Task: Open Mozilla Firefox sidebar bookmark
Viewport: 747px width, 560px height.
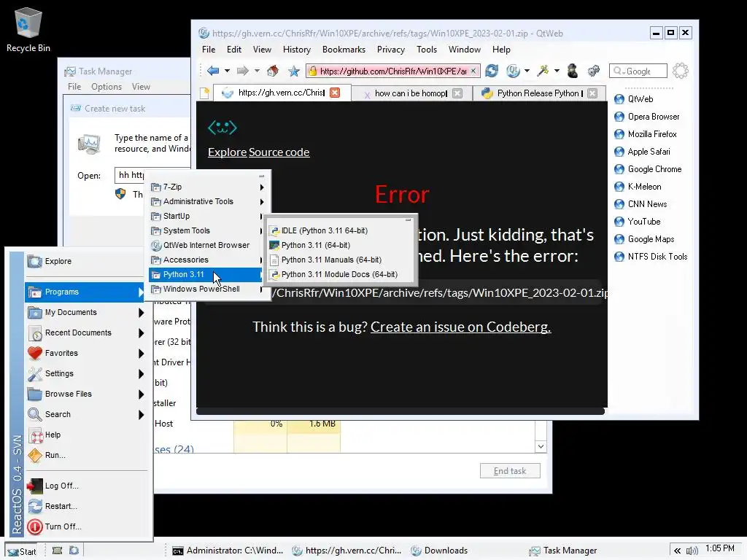Action: click(x=646, y=134)
